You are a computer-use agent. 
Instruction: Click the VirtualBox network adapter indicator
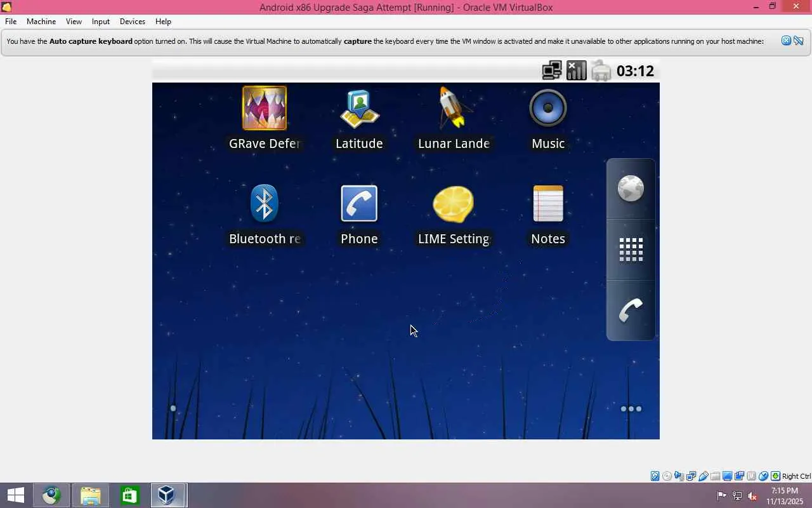pos(691,476)
